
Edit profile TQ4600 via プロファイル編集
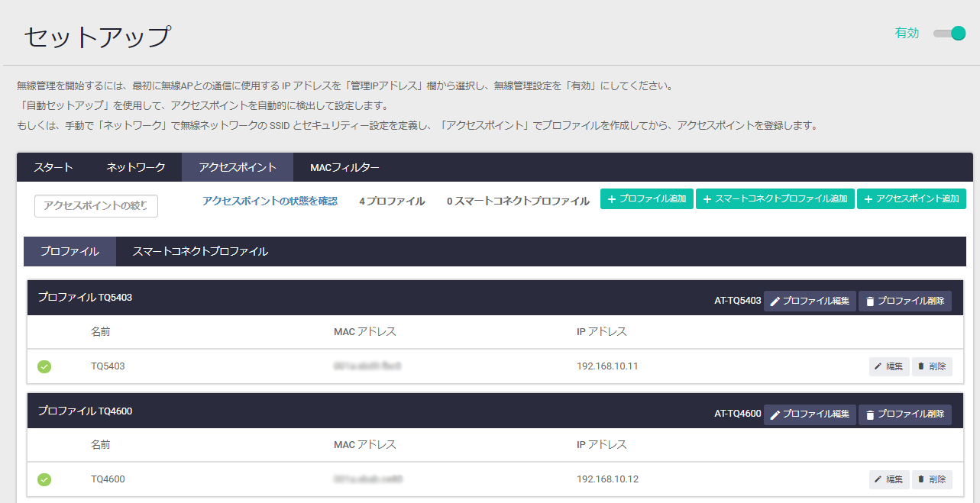coord(810,414)
